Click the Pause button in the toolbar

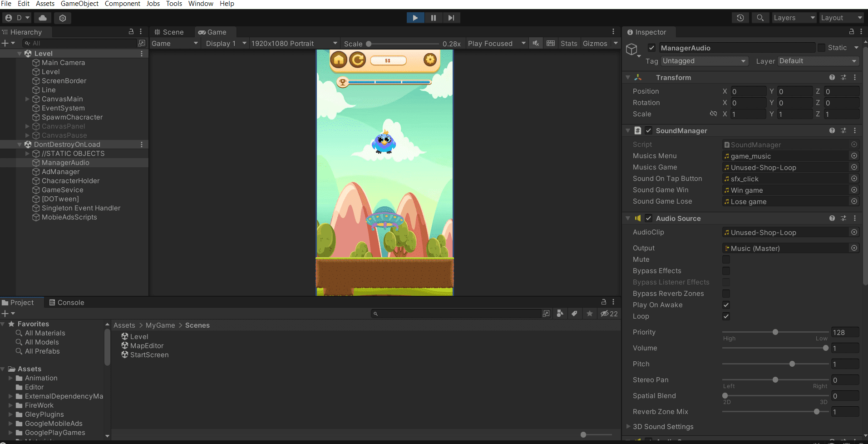click(x=433, y=18)
